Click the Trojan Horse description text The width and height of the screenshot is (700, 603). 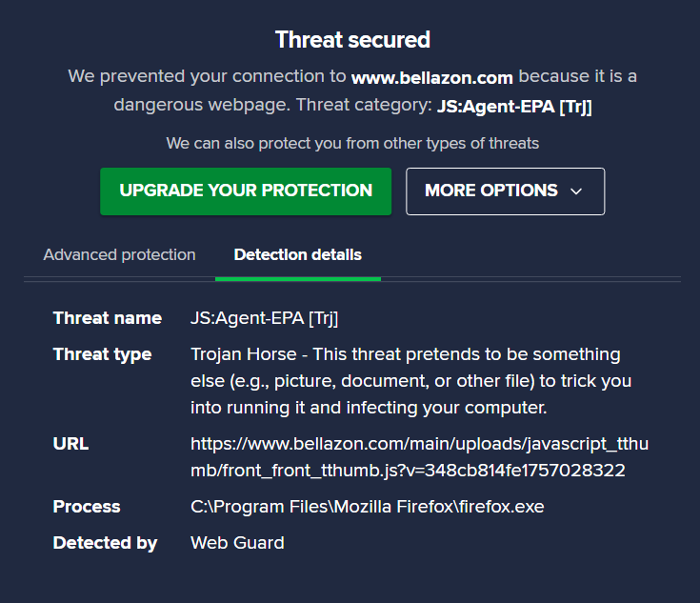(x=410, y=381)
